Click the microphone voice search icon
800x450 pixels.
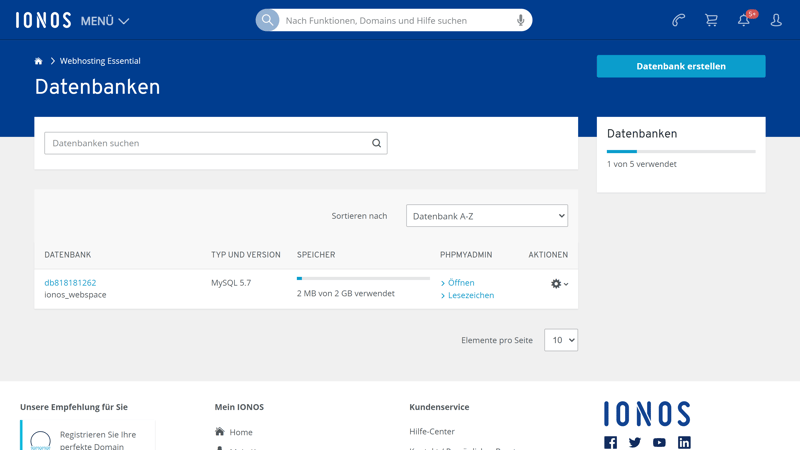(520, 20)
